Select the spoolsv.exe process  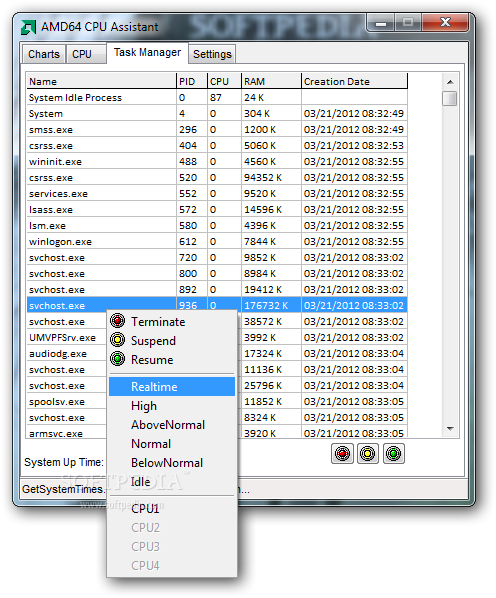(x=57, y=402)
